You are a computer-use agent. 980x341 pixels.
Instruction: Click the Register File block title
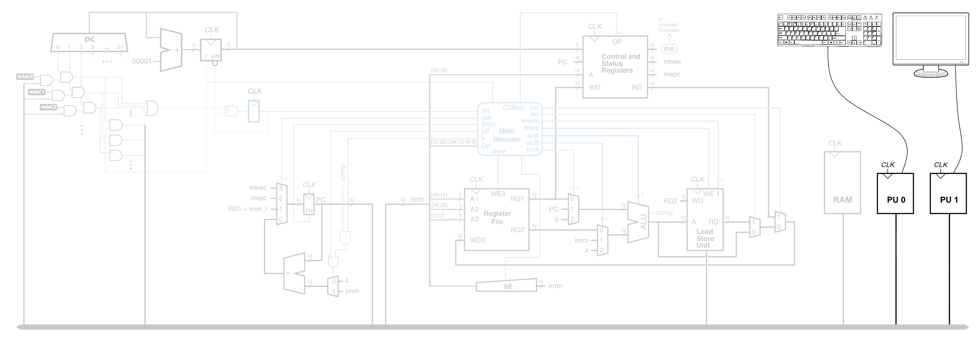coord(497,218)
